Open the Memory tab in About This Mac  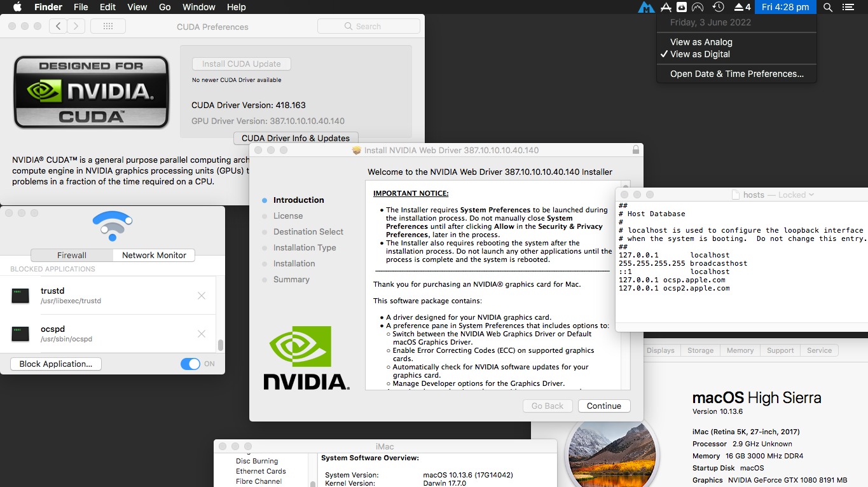740,350
